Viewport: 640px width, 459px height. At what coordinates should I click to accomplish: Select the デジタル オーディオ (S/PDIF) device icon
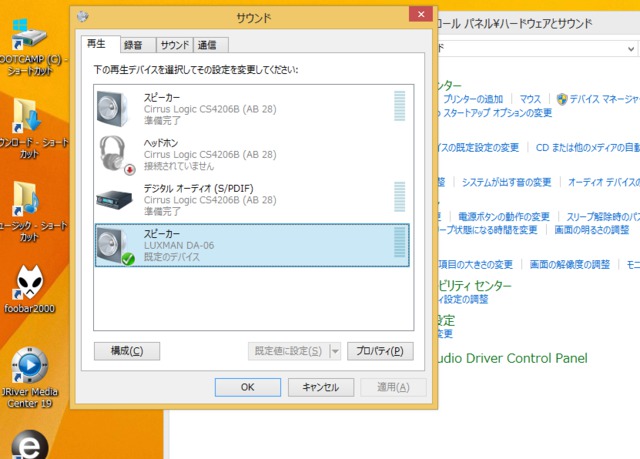tap(115, 200)
